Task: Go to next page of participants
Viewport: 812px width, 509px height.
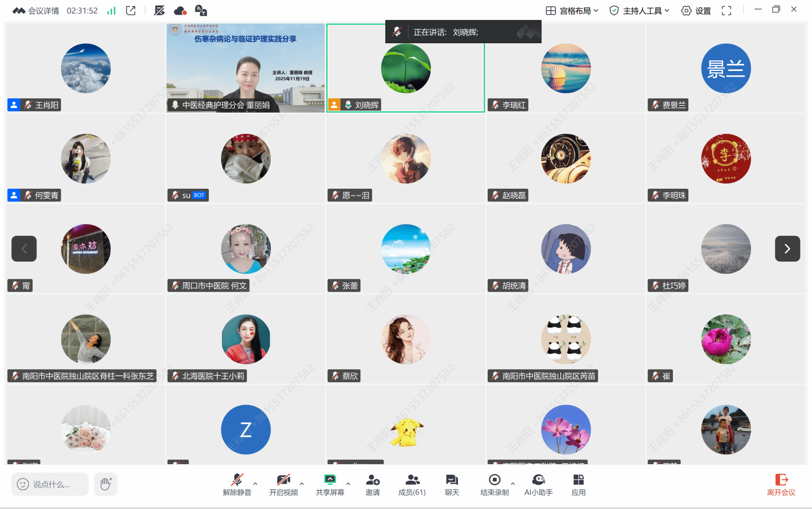Action: tap(787, 249)
